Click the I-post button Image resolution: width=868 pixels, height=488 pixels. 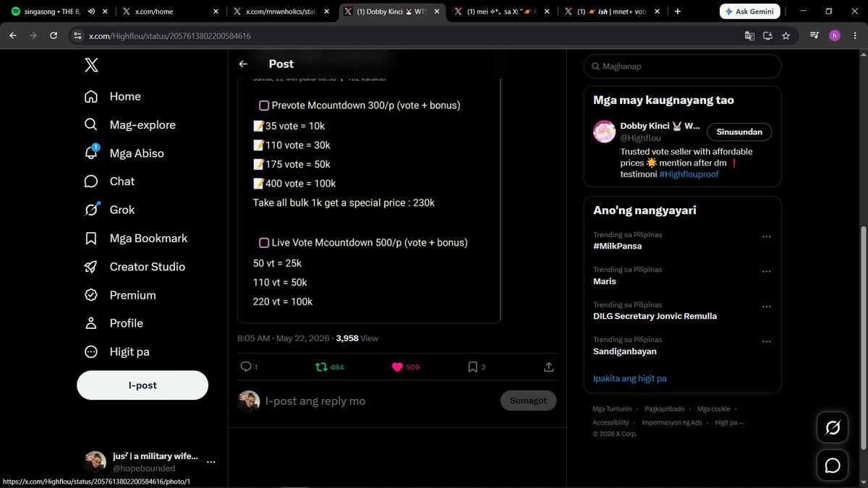click(x=142, y=385)
